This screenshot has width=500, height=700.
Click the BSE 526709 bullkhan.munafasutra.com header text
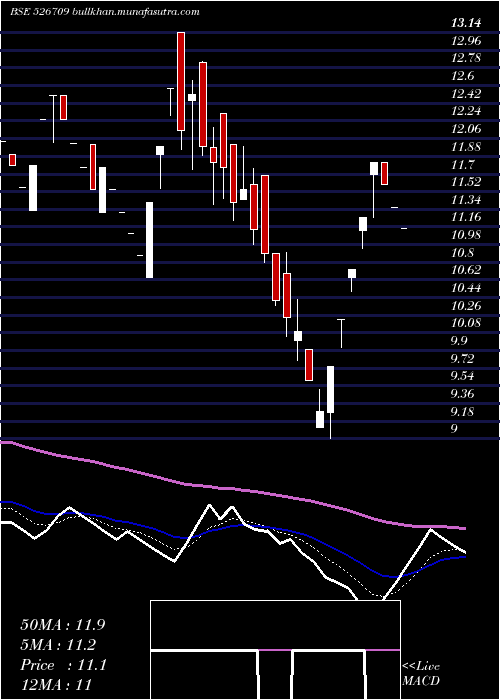(105, 12)
